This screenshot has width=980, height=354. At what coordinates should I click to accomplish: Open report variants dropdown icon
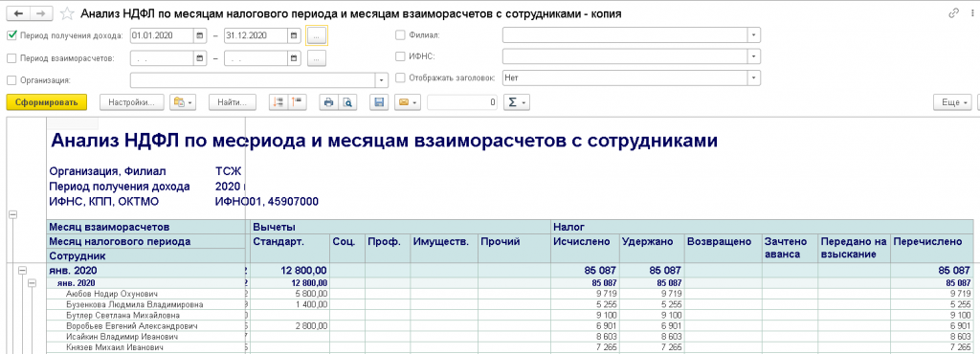click(184, 102)
